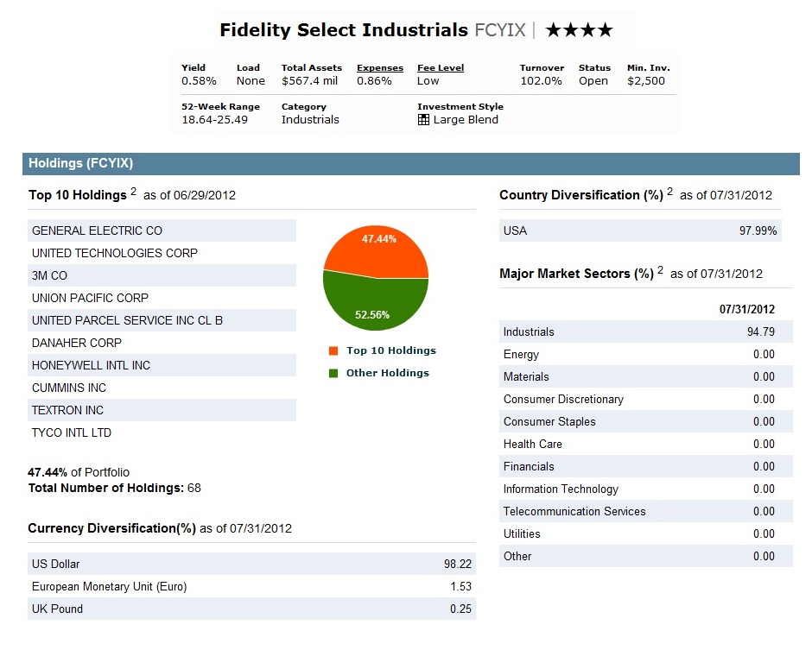Screen dimensions: 812x650
Task: Click the Top 10 Holdings section heading
Action: (x=78, y=195)
